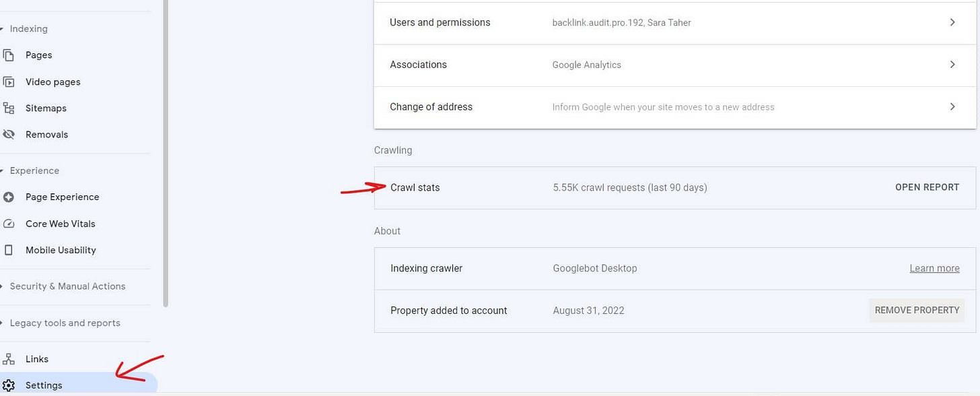Open the Change of address chevron
This screenshot has width=980, height=396.
click(952, 106)
